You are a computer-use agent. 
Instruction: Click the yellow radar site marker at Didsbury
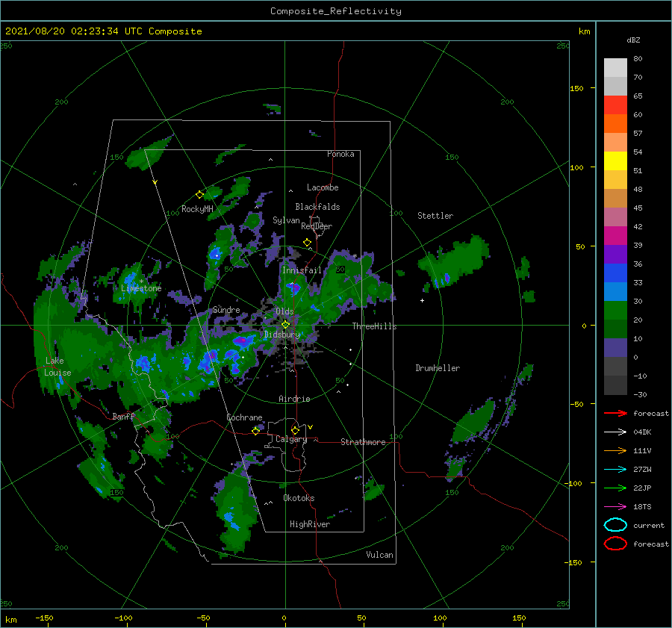click(x=285, y=325)
